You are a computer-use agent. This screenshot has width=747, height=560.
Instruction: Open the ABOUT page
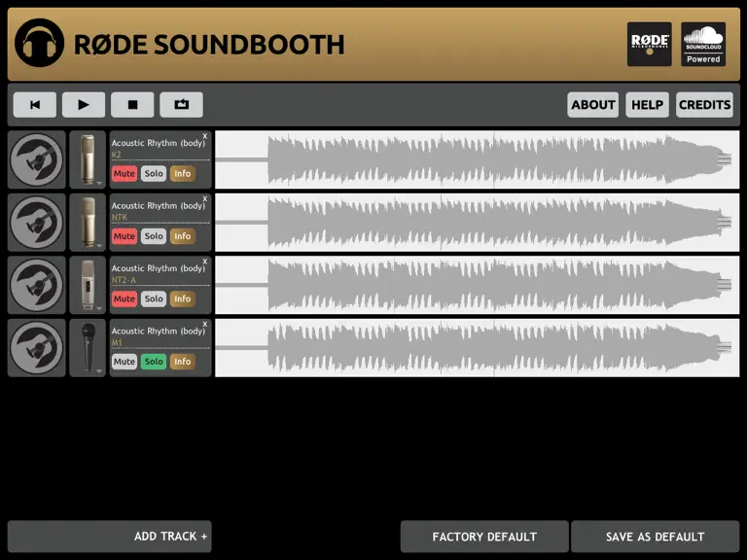click(x=593, y=105)
